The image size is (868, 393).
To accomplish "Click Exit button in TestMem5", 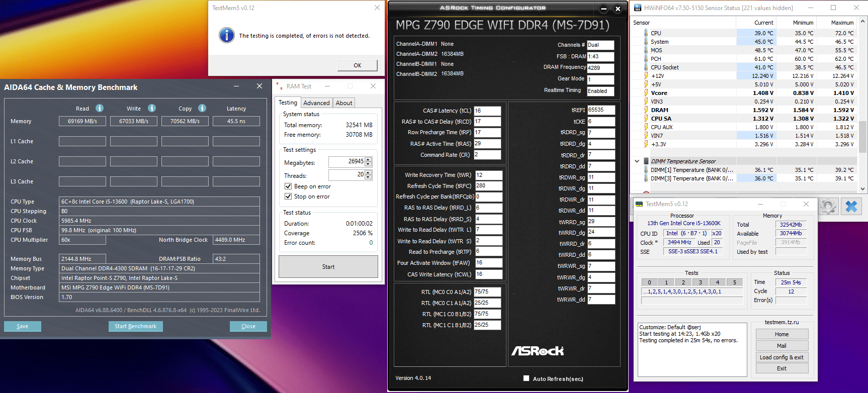I will point(782,368).
